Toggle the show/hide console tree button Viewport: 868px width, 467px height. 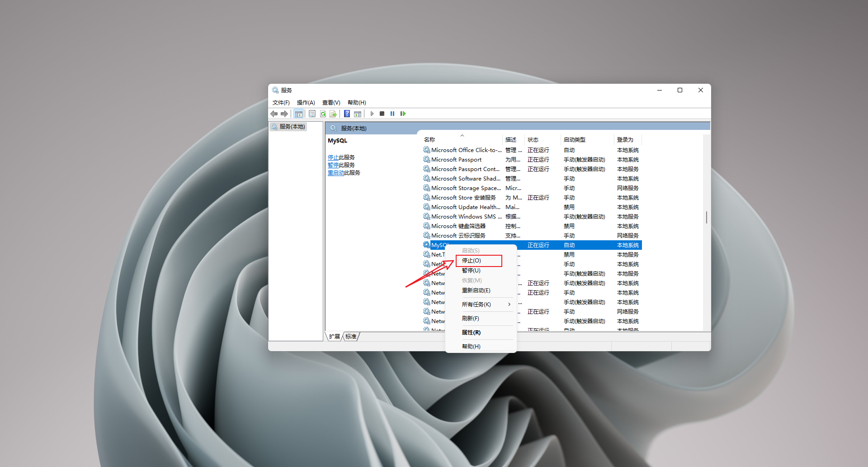(x=298, y=114)
